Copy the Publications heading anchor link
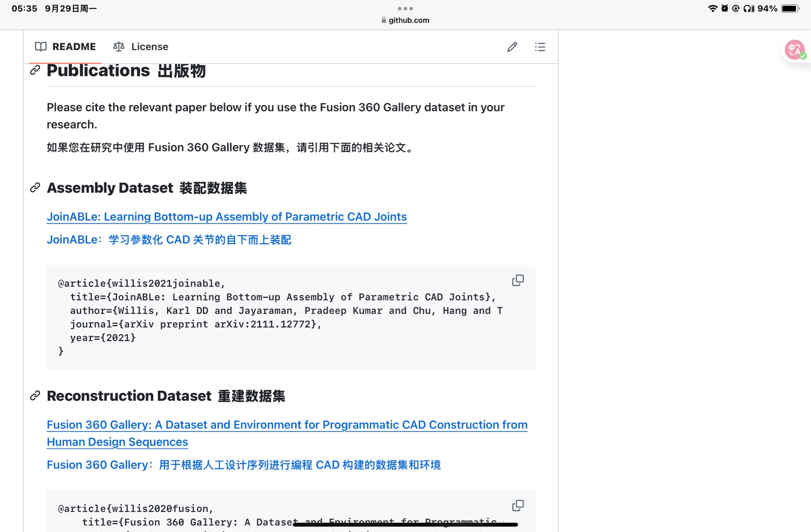 click(x=35, y=70)
